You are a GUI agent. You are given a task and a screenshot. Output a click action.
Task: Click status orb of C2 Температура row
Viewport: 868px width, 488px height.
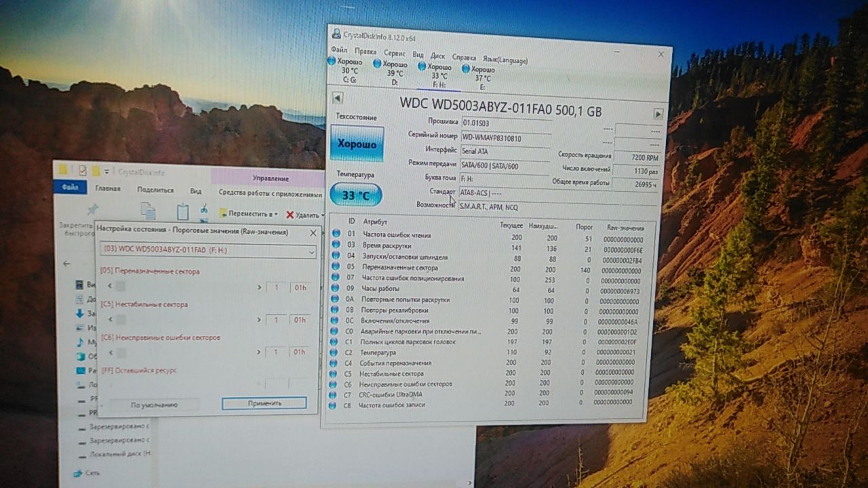click(x=334, y=352)
